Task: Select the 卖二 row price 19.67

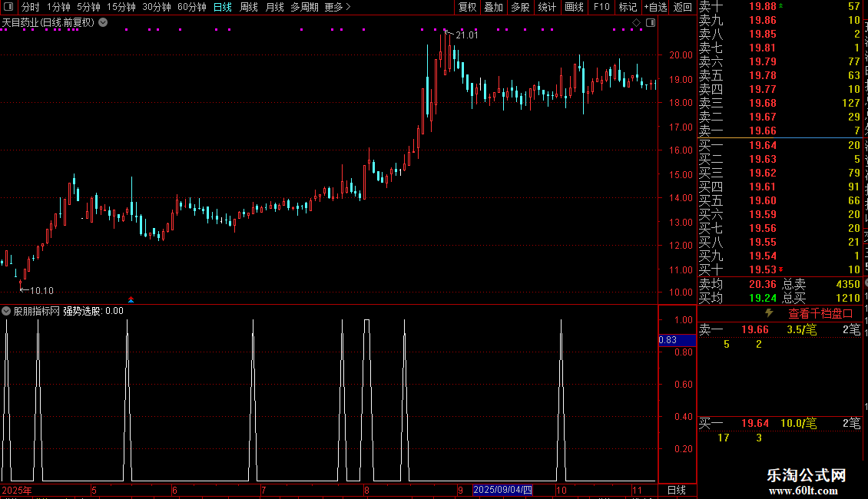Action: (762, 117)
